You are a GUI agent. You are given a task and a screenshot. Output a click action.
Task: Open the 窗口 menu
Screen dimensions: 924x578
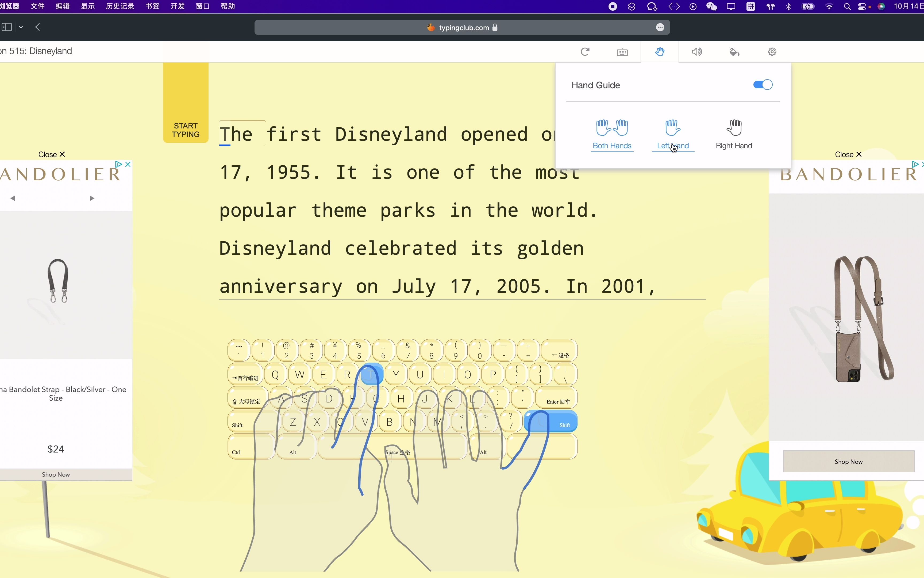203,6
